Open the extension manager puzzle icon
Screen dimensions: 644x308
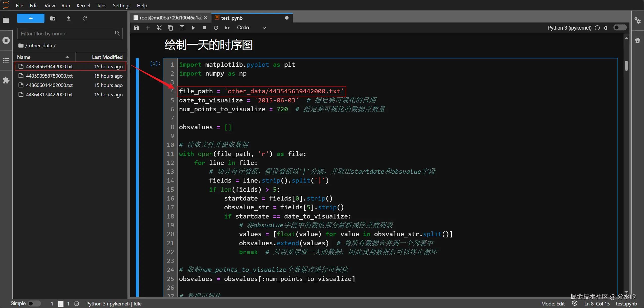pyautogui.click(x=6, y=80)
